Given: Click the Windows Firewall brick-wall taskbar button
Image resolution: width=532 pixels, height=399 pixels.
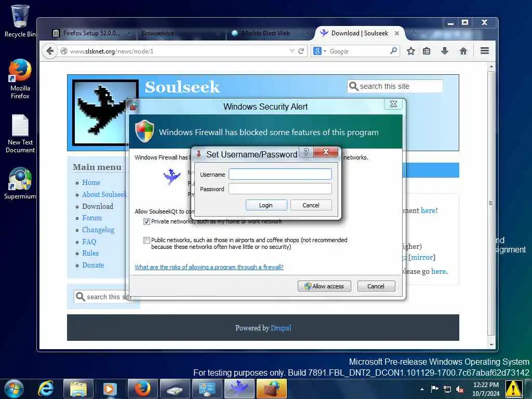Looking at the screenshot, I should [x=271, y=389].
